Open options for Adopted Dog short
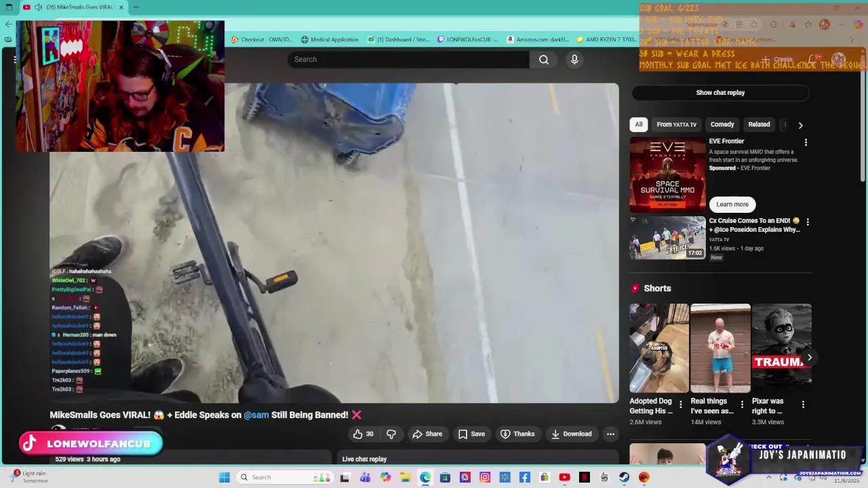This screenshot has height=488, width=868. [681, 405]
